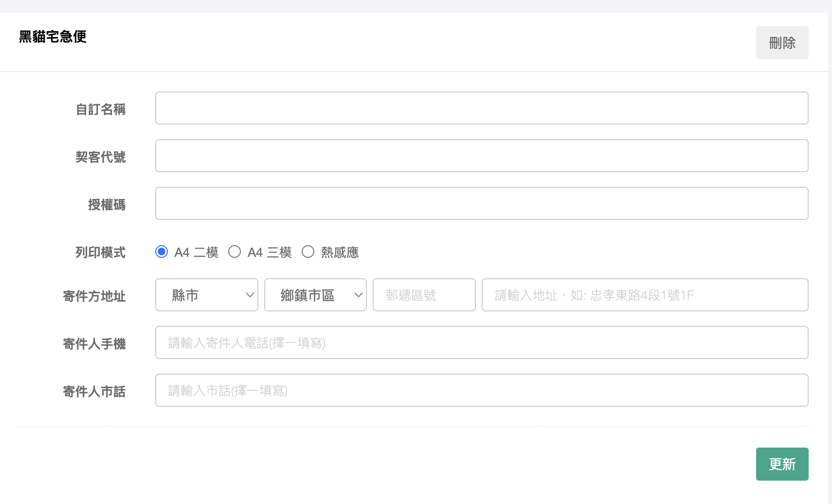Viewport: 832px width, 504px height.
Task: Click the 寄件方地址 label
Action: click(94, 296)
